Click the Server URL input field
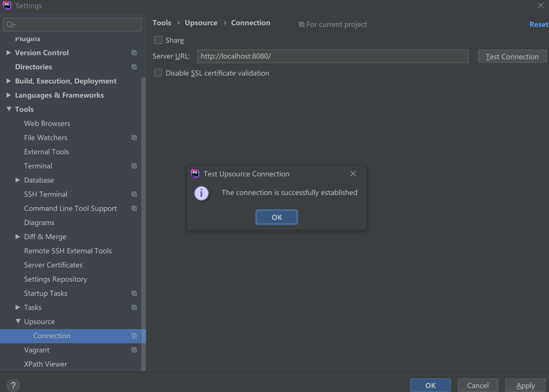 coord(333,56)
